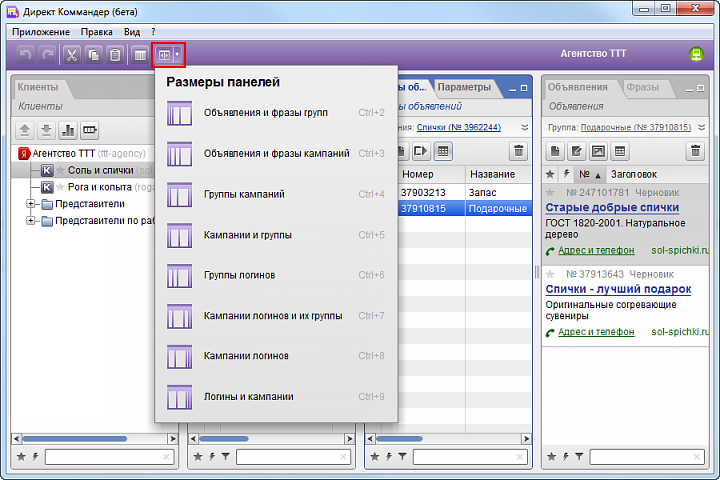Expand chevron next to Спички campaign link
The height and width of the screenshot is (480, 720).
pyautogui.click(x=524, y=127)
